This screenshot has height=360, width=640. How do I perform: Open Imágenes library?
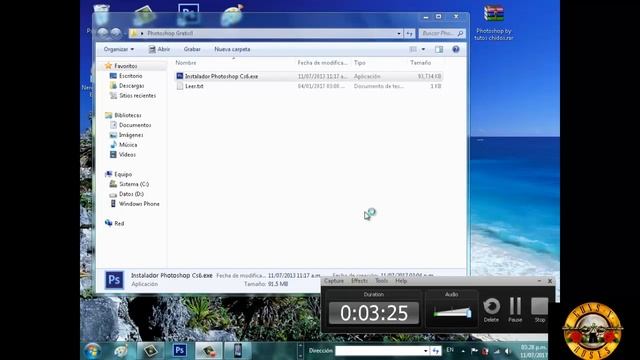click(131, 135)
